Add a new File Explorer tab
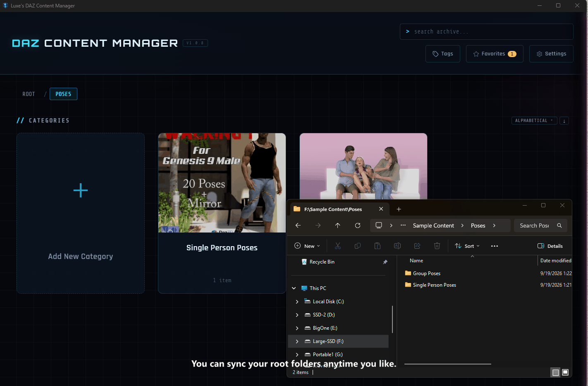Image resolution: width=588 pixels, height=386 pixels. point(399,209)
